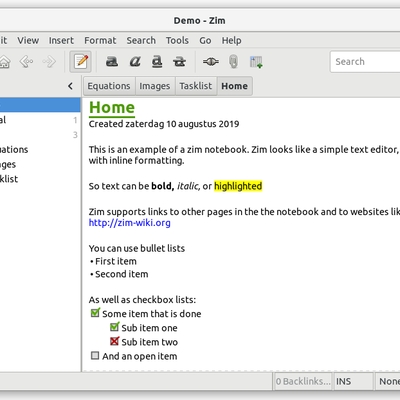Viewport: 400px width, 400px height.
Task: Click the Created zaterdag 10 augustus 2019 line
Action: click(164, 124)
